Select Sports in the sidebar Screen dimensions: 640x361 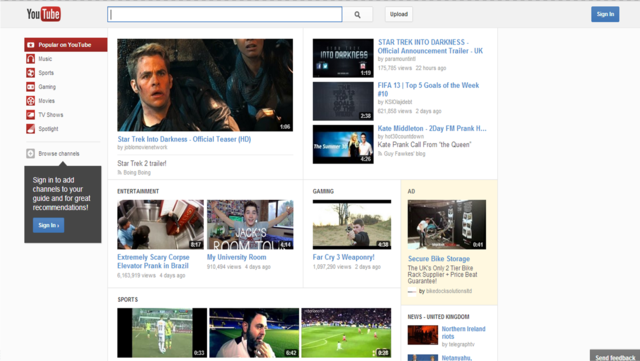coord(46,73)
